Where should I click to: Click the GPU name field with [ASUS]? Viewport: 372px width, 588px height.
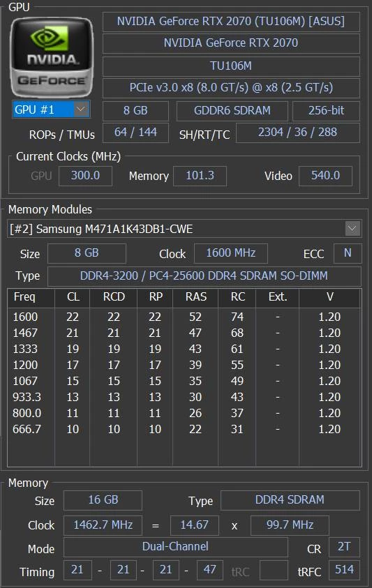click(231, 22)
